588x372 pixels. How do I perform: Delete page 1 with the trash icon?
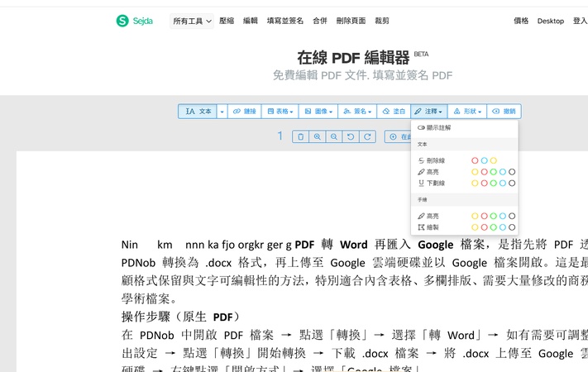click(x=300, y=136)
